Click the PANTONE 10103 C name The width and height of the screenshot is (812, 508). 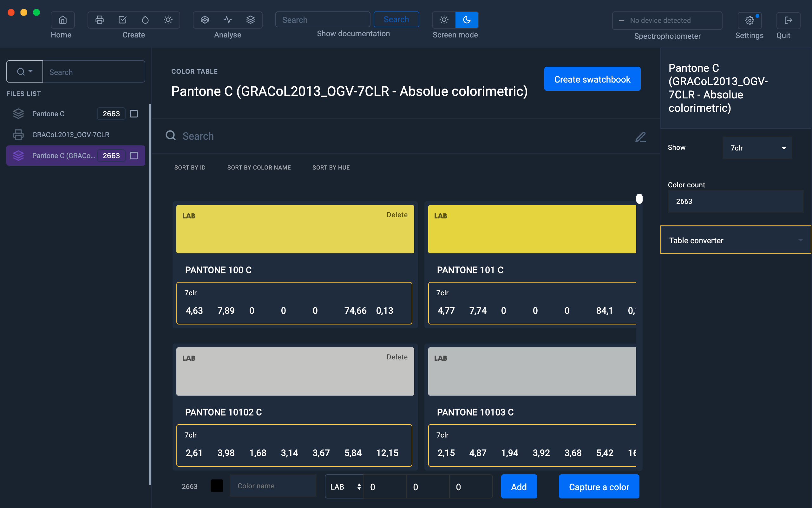point(475,412)
